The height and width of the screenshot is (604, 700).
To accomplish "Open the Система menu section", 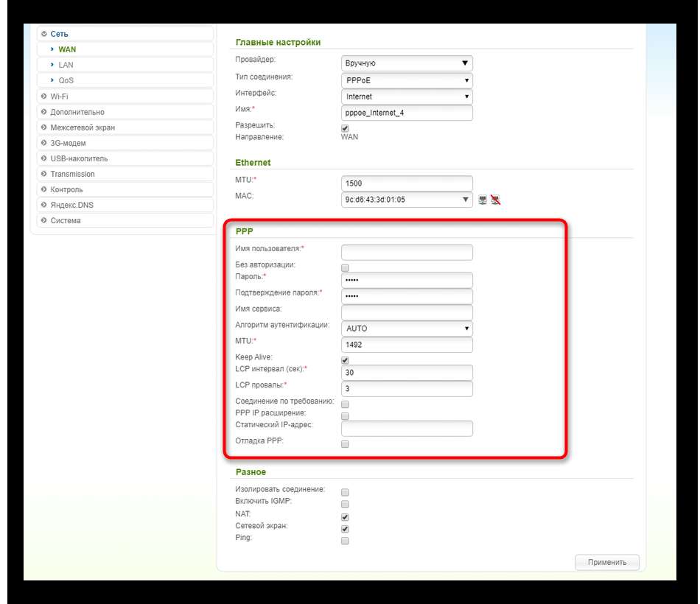I will coord(125,220).
